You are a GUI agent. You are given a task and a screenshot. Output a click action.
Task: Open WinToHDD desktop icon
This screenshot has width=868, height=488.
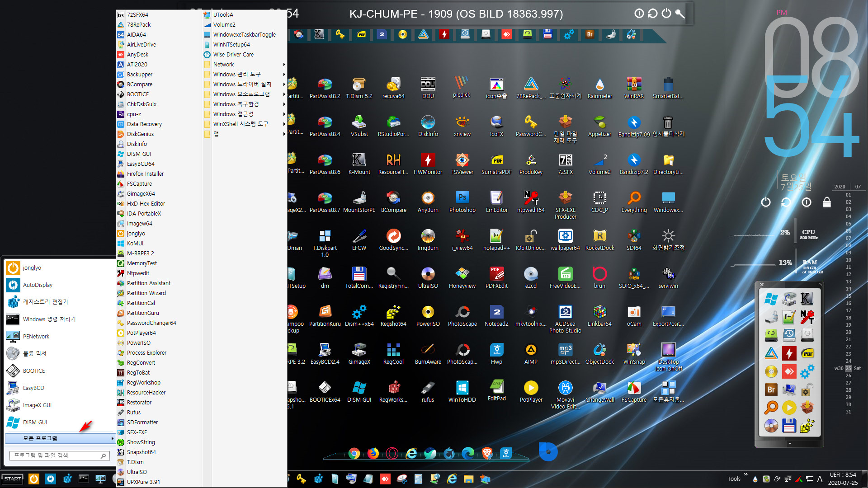click(x=462, y=391)
